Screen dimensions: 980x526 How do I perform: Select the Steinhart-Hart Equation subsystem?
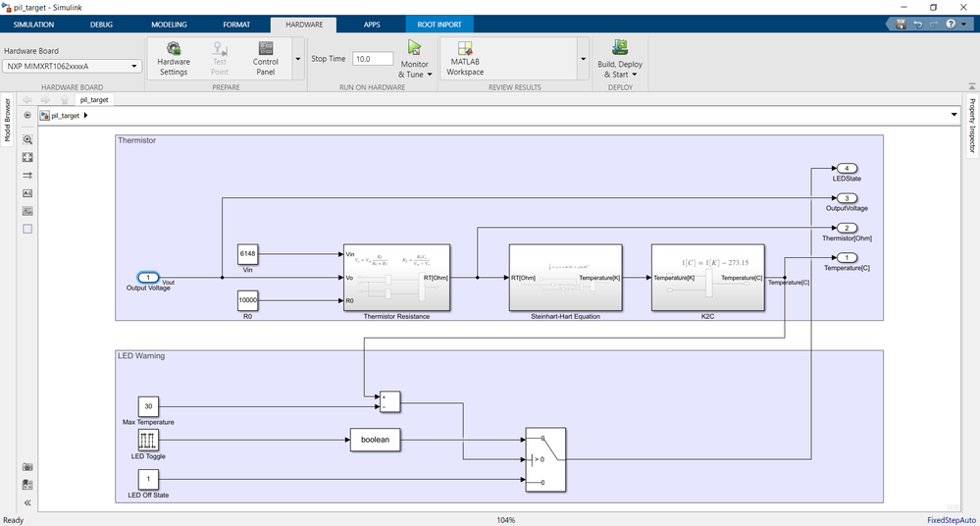[x=566, y=277]
